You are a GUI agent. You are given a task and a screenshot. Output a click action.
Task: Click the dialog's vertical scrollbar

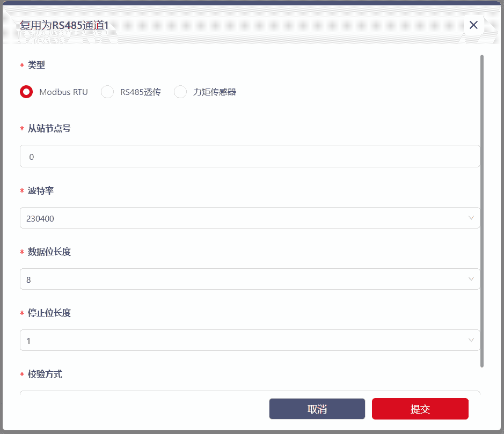click(482, 210)
